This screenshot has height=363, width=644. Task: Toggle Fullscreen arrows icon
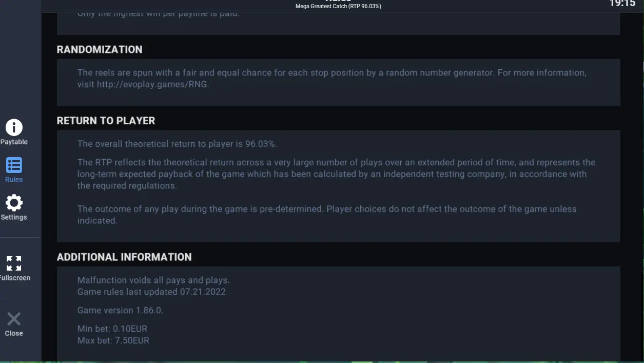pyautogui.click(x=14, y=263)
